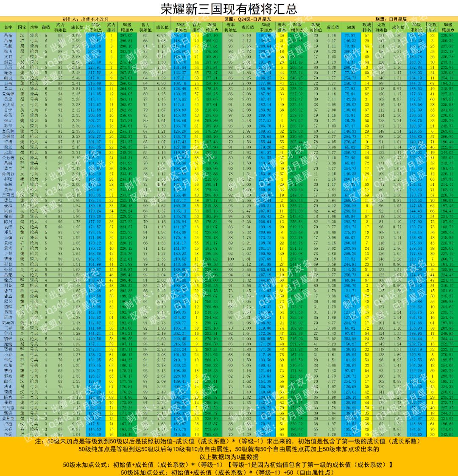The width and height of the screenshot is (458, 476).
Task: Select the 攻城排名 column header
Action: 367,27
